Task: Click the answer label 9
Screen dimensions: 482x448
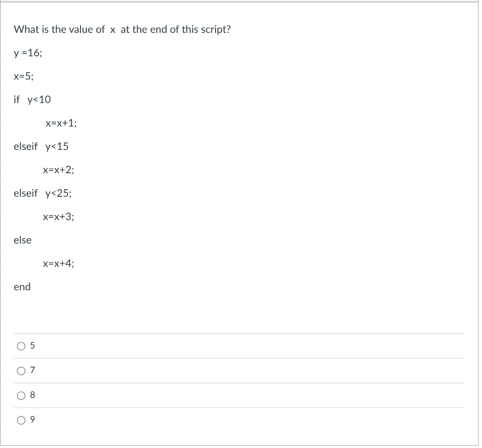Action: point(31,419)
